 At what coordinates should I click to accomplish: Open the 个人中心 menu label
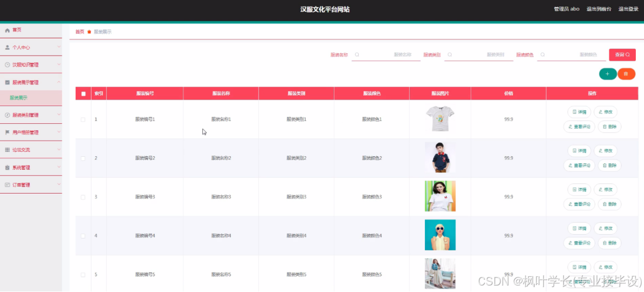point(21,48)
